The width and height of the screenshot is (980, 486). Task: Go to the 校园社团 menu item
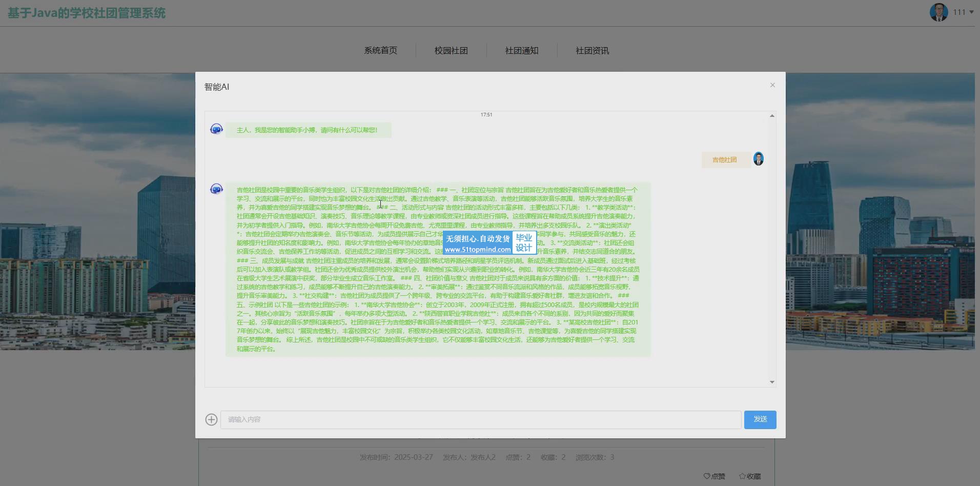451,51
